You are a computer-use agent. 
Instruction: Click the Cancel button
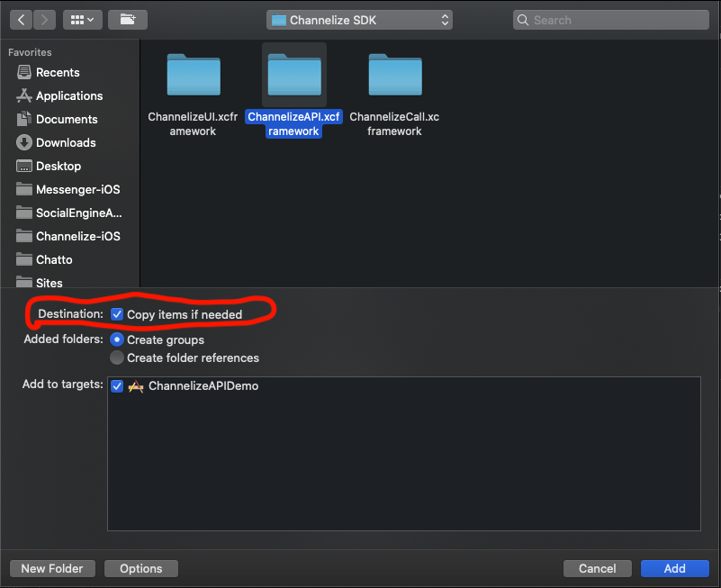coord(598,569)
